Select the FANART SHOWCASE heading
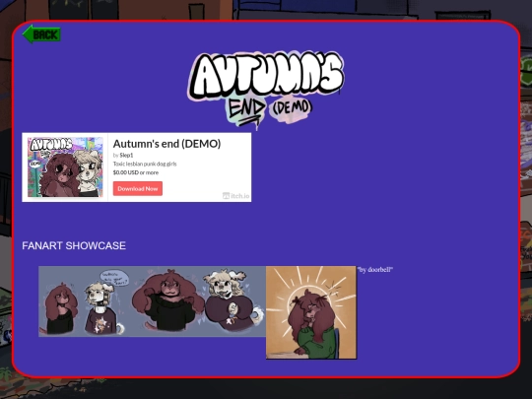Viewport: 532px width, 399px height. (74, 245)
